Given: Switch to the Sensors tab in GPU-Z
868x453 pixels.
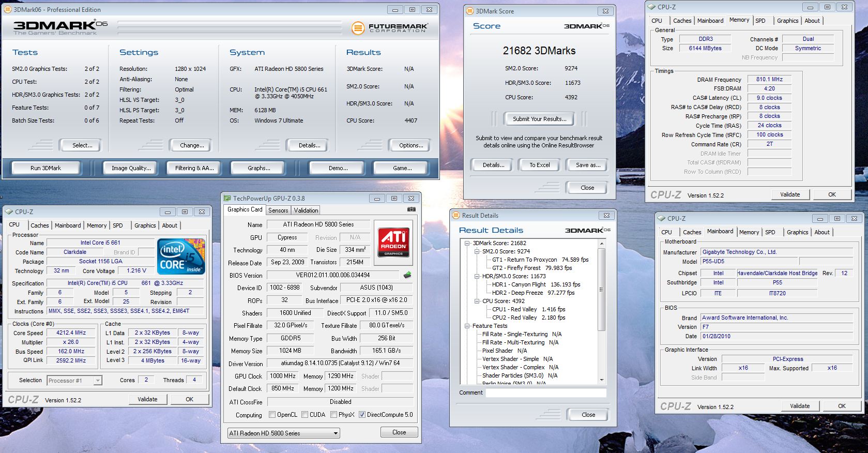Looking at the screenshot, I should 278,210.
